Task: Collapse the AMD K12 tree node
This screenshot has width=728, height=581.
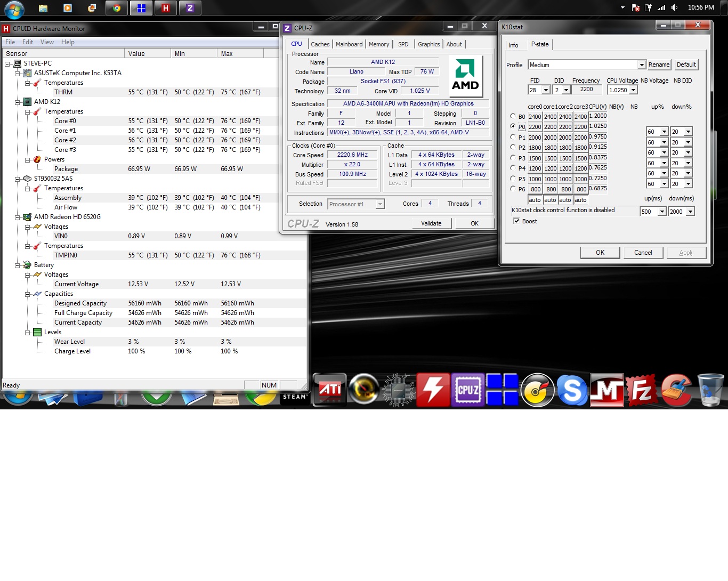Action: point(18,102)
